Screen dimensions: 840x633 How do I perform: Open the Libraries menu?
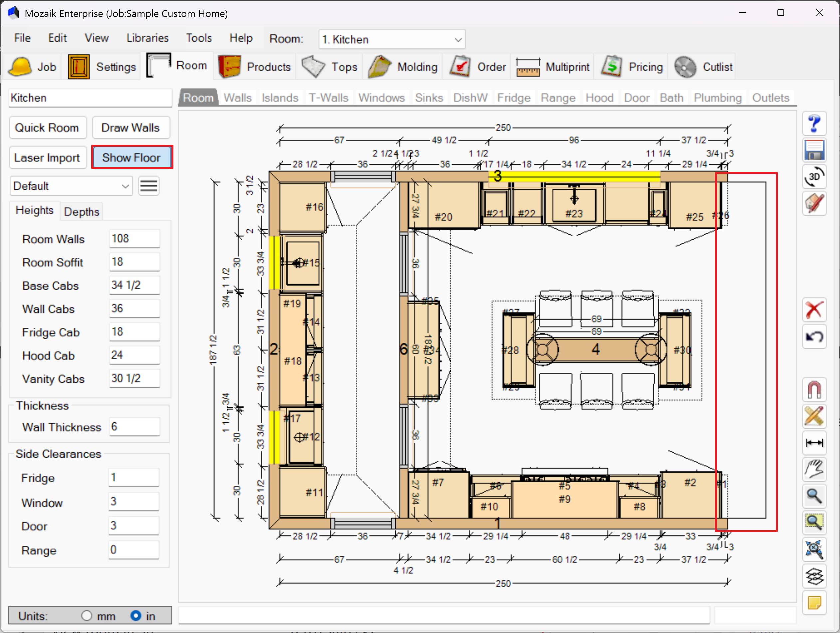click(147, 38)
